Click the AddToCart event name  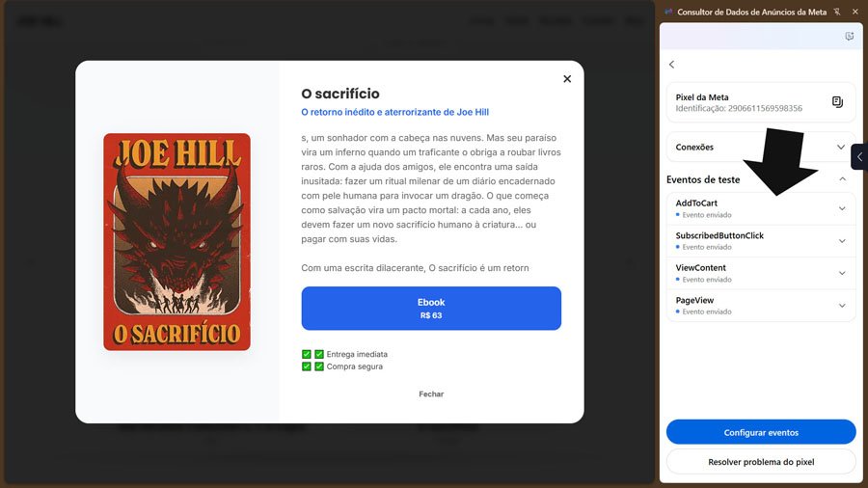click(x=696, y=203)
